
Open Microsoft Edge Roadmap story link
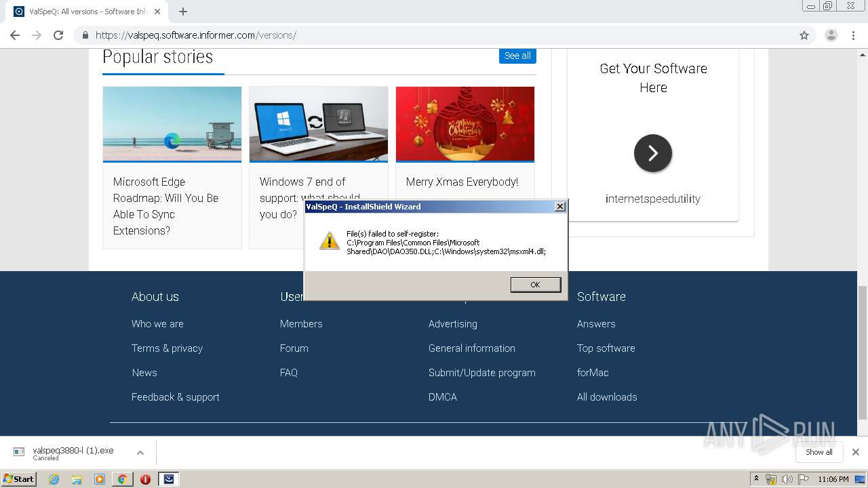pyautogui.click(x=166, y=206)
